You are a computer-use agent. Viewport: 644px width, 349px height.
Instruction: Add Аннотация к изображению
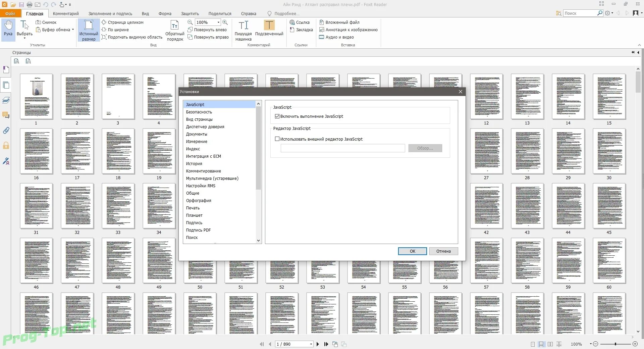coord(348,30)
